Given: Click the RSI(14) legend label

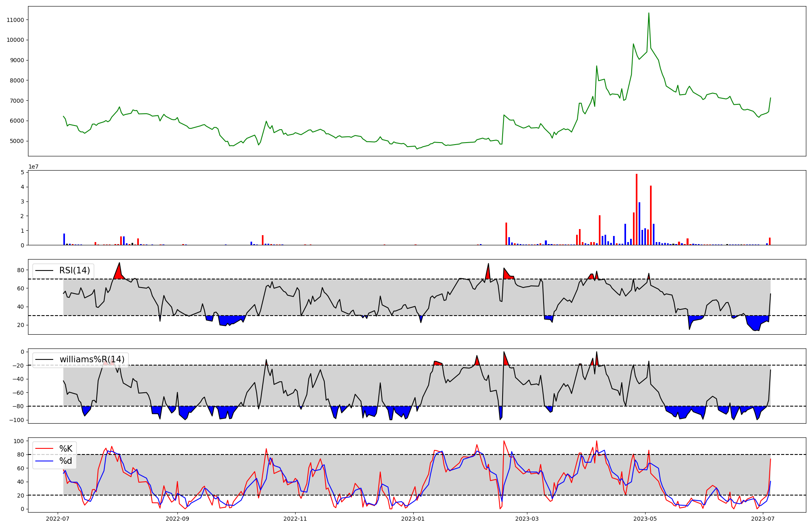Looking at the screenshot, I should point(75,270).
